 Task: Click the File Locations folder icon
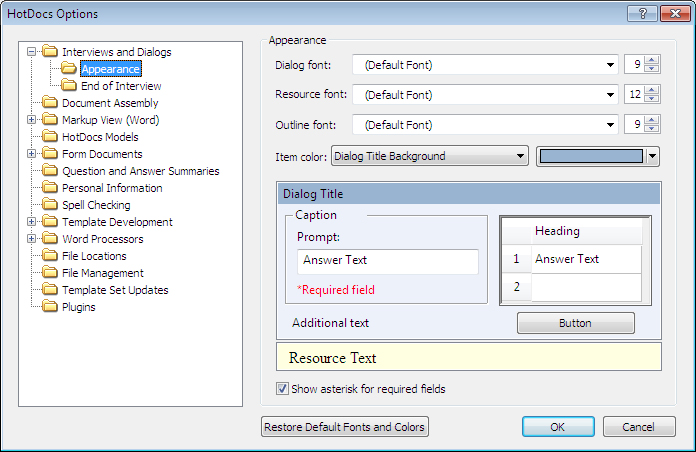click(x=50, y=255)
